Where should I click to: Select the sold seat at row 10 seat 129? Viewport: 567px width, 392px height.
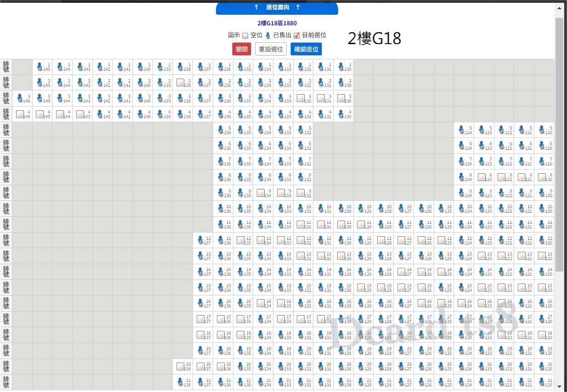pyautogui.click(x=361, y=208)
